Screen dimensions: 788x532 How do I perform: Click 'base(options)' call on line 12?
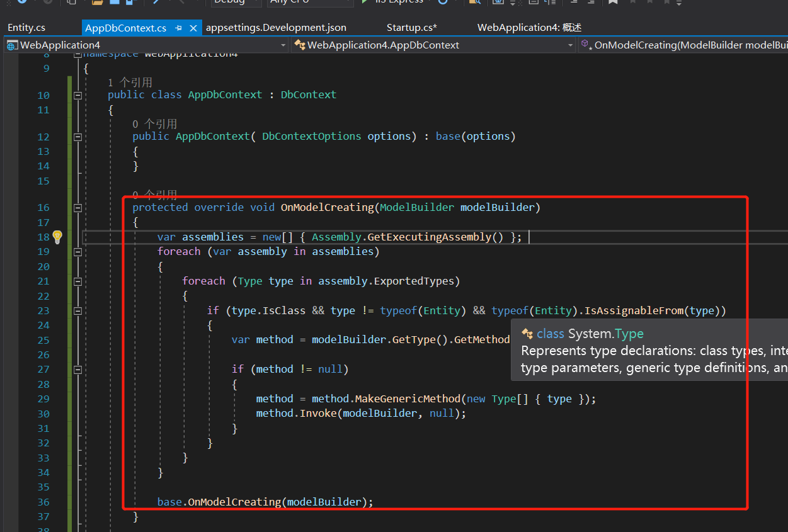[476, 136]
